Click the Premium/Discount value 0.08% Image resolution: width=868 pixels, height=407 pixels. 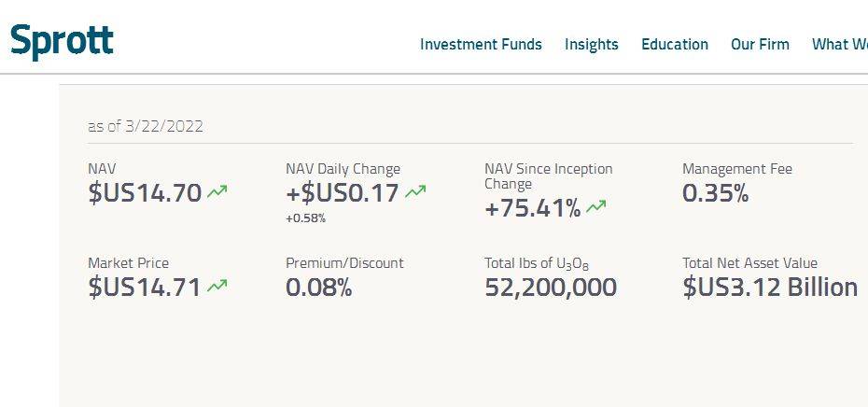(318, 288)
